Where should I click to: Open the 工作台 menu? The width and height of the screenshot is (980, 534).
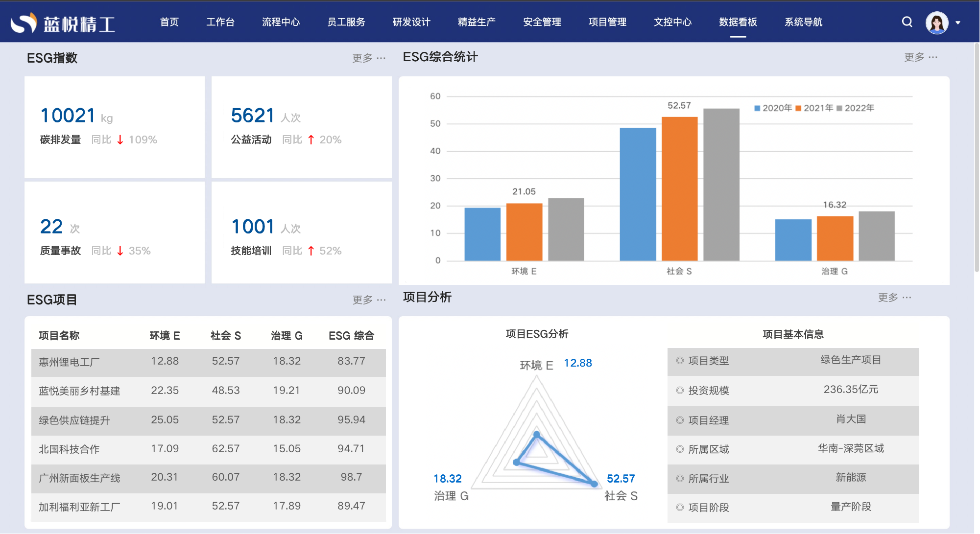click(x=220, y=22)
